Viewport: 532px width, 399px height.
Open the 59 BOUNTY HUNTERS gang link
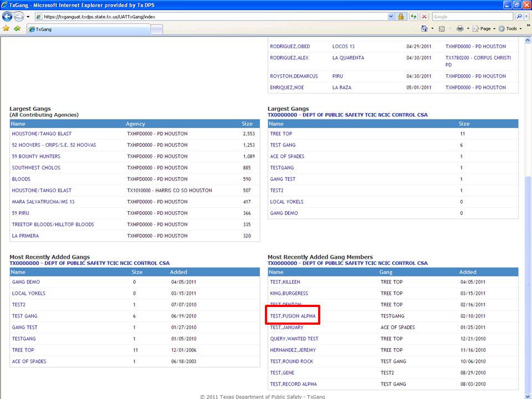click(36, 156)
